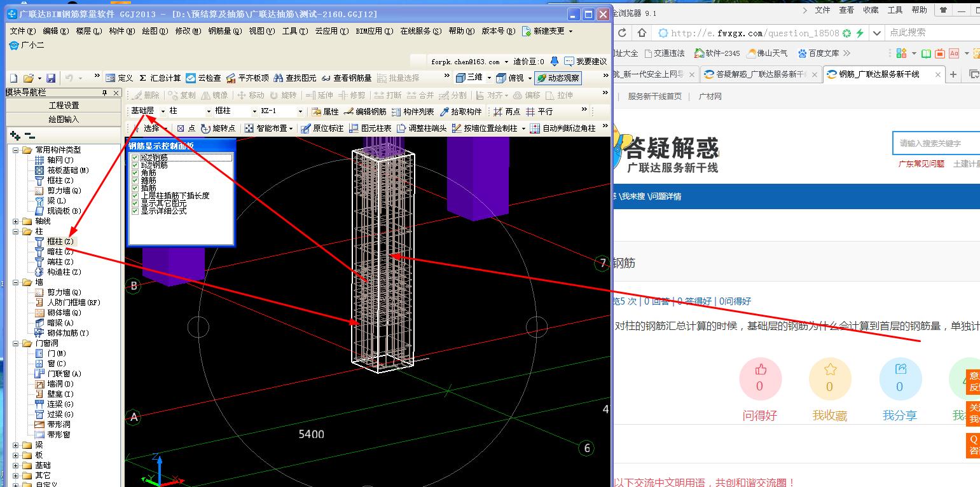Open the 服务新干线首页 link
The height and width of the screenshot is (487, 980).
(x=654, y=96)
